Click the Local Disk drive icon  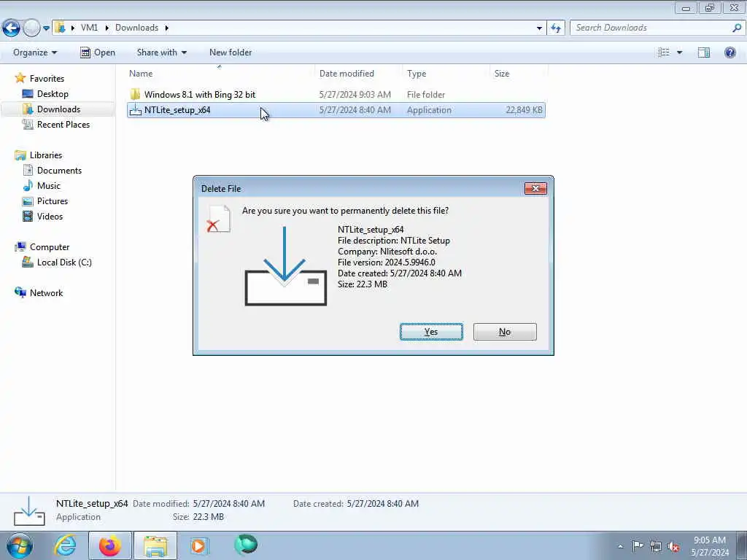pyautogui.click(x=28, y=262)
